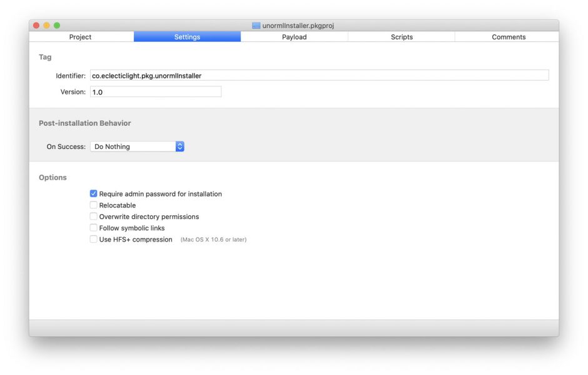
Task: Open the On Success dropdown menu
Action: pyautogui.click(x=133, y=146)
